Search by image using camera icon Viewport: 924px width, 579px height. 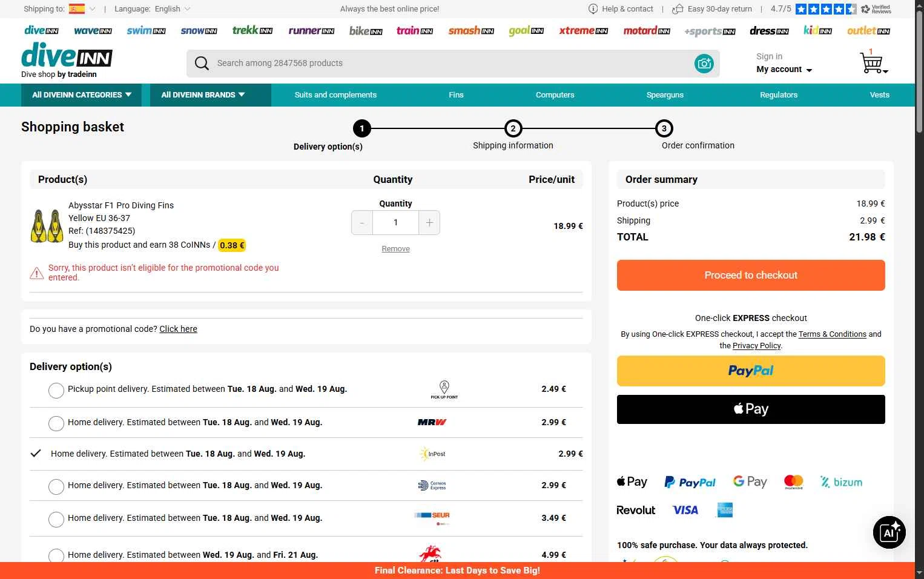click(x=704, y=63)
